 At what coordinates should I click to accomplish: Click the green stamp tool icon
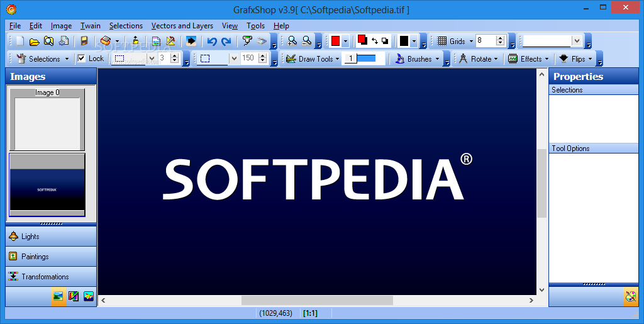[247, 41]
